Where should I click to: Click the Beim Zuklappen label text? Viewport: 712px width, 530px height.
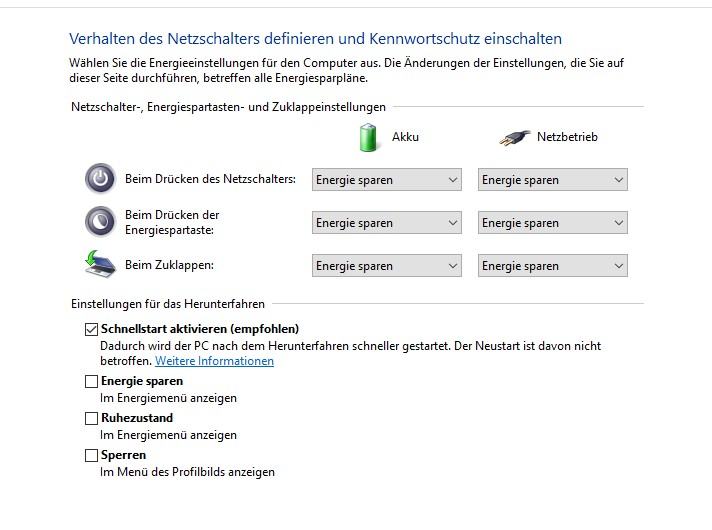pos(169,265)
